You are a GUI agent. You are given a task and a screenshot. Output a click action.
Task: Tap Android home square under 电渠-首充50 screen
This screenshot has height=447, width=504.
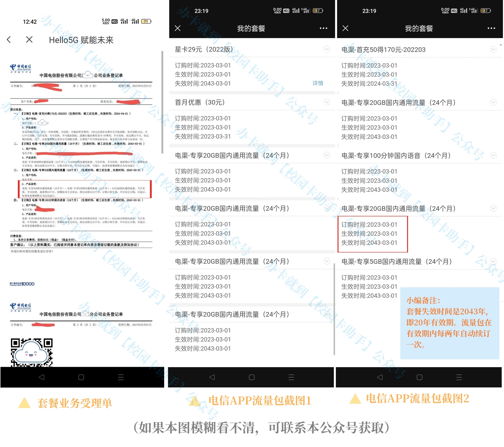(419, 377)
